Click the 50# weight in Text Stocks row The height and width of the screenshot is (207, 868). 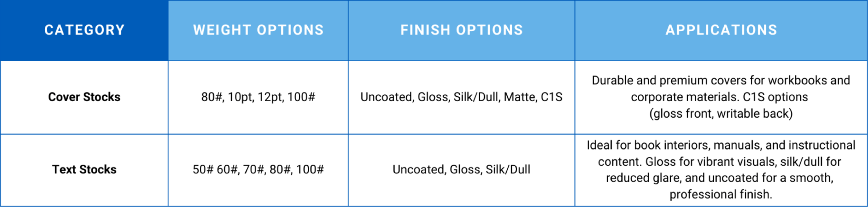point(203,169)
